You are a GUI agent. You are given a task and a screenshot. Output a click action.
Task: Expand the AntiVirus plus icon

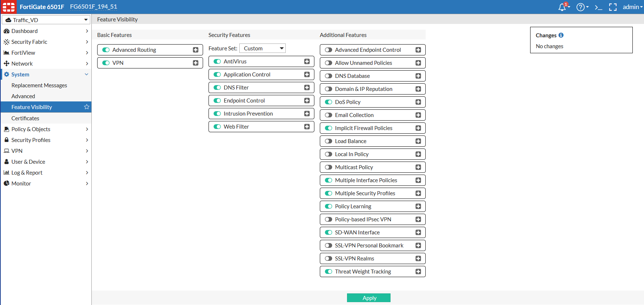(x=307, y=62)
